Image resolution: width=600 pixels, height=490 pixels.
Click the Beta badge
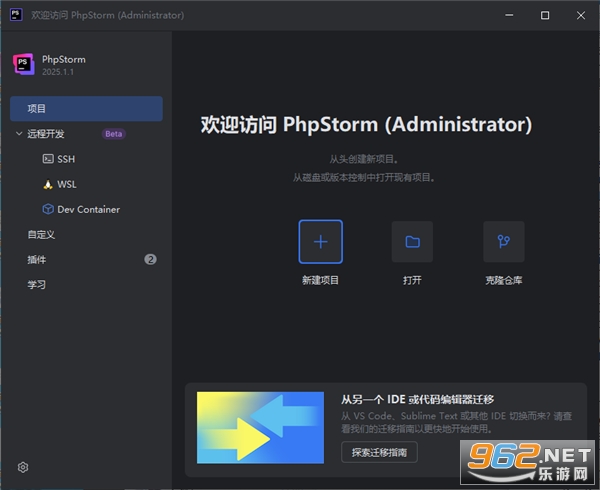pos(114,134)
